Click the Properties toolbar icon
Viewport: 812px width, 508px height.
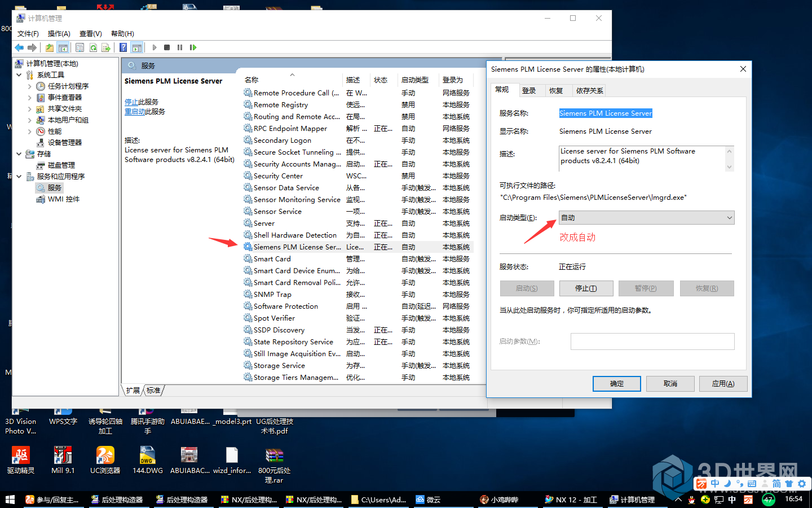click(x=80, y=48)
